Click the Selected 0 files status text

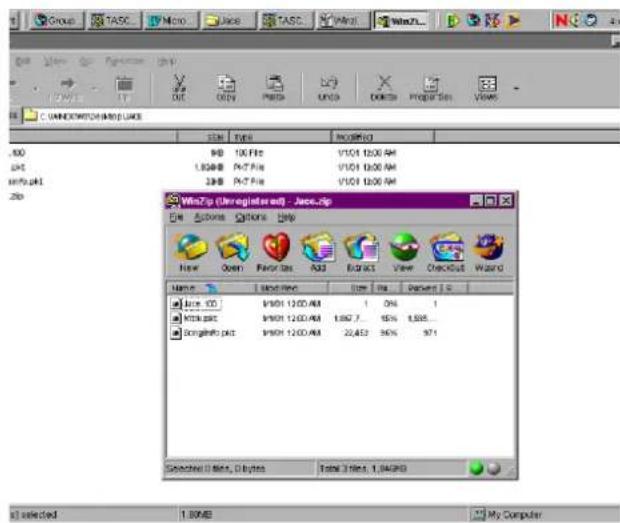215,469
